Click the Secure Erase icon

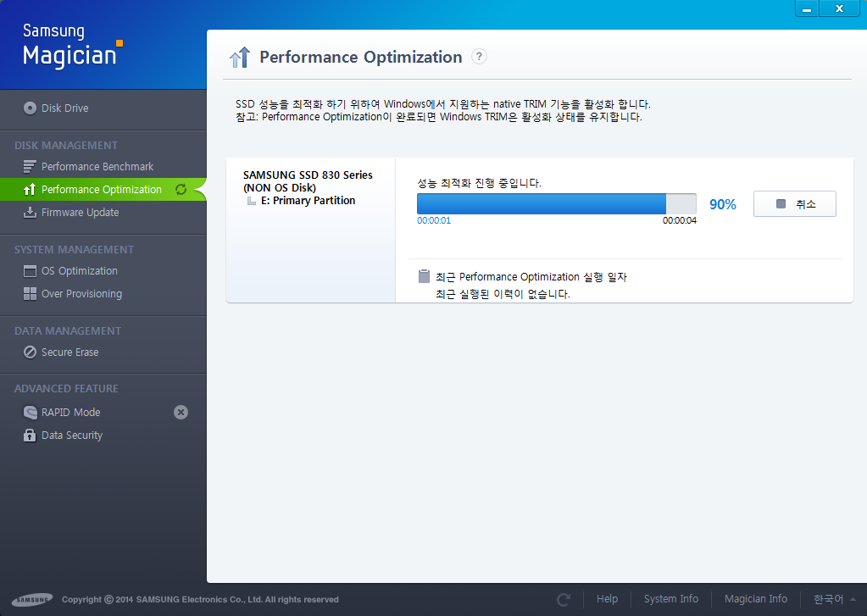tap(30, 352)
